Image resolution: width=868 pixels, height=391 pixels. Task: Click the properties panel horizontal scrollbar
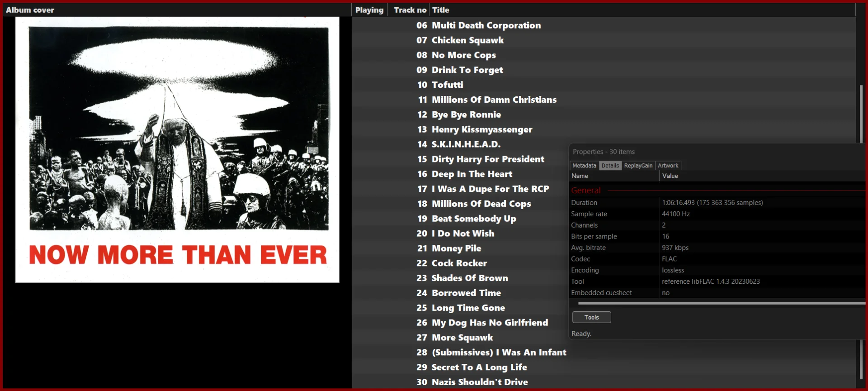click(x=721, y=303)
